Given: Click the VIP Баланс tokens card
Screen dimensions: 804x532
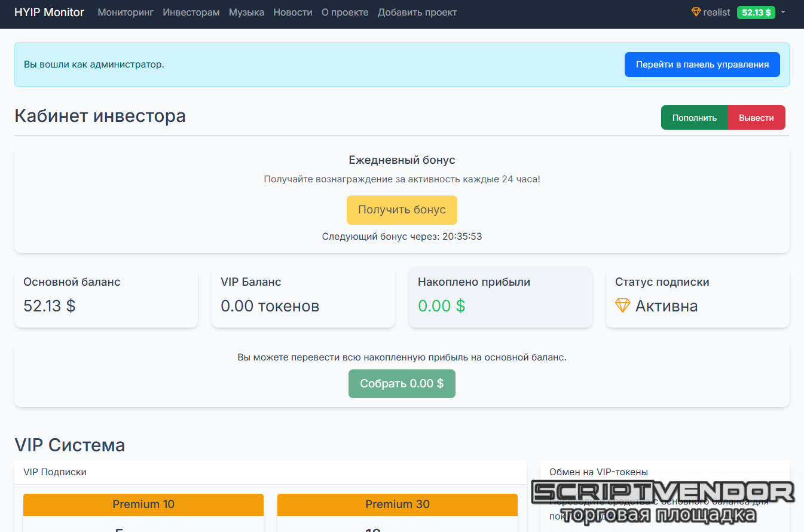Looking at the screenshot, I should point(303,297).
